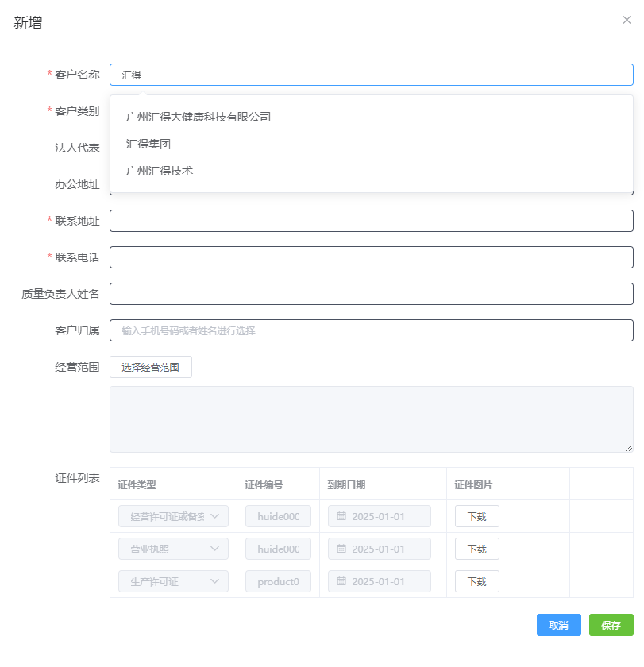Close the 新增 dialog with the X icon
This screenshot has width=644, height=667.
(x=627, y=20)
